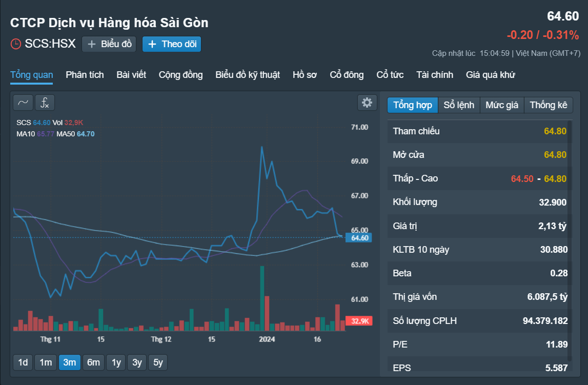Click the chart line type icon
588x385 pixels.
coord(23,103)
